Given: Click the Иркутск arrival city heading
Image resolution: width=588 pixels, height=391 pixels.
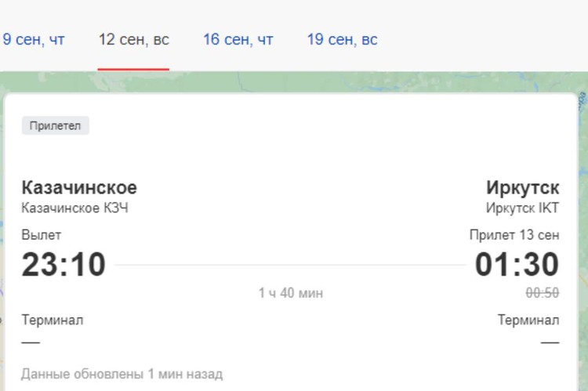Looking at the screenshot, I should click(x=522, y=188).
